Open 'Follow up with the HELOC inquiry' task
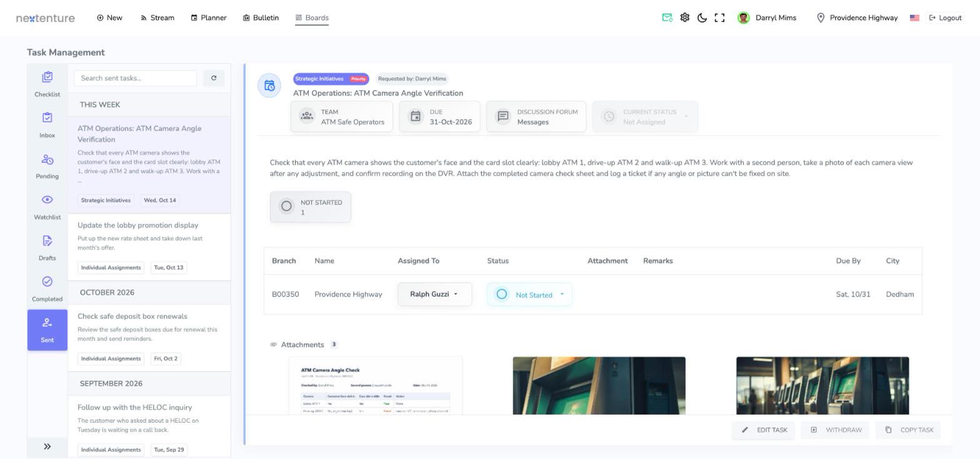The height and width of the screenshot is (459, 980). (149, 427)
